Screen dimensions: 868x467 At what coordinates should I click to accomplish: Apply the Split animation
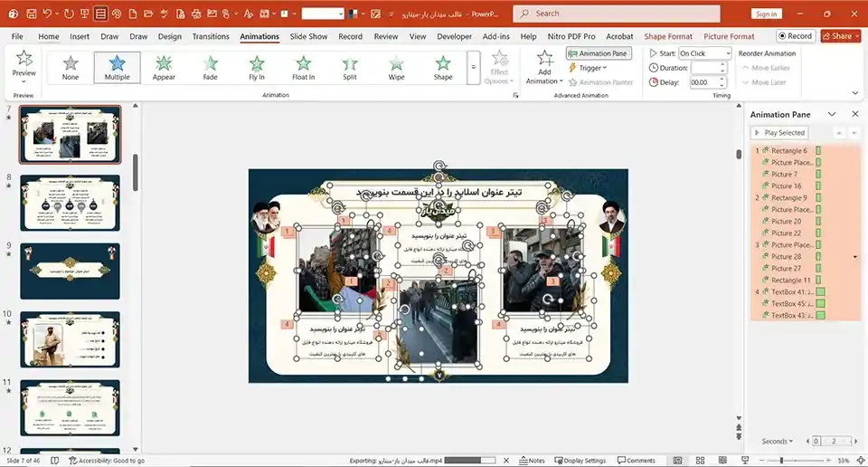pyautogui.click(x=350, y=68)
